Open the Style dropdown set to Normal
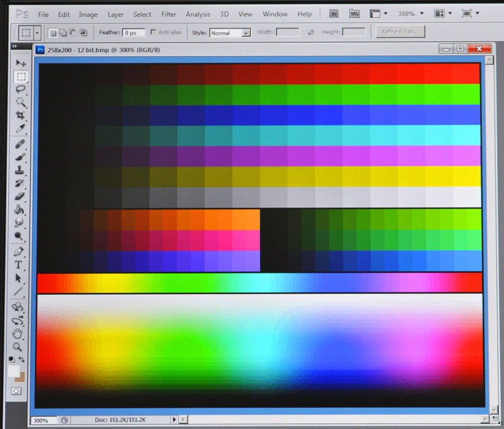The height and width of the screenshot is (429, 504). click(x=230, y=33)
